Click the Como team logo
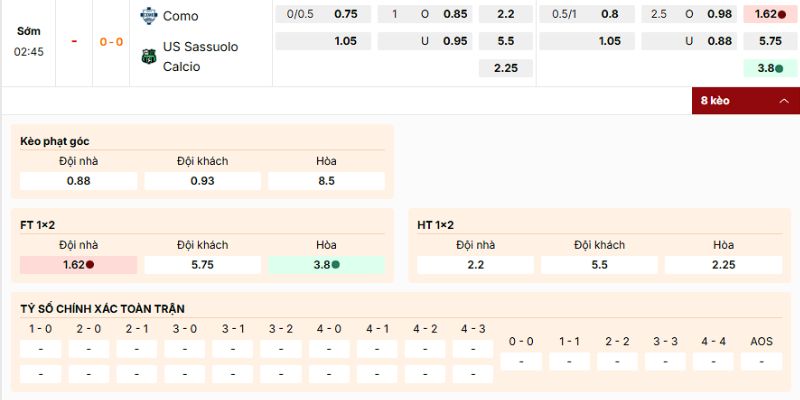The height and width of the screenshot is (400, 800). 149,15
